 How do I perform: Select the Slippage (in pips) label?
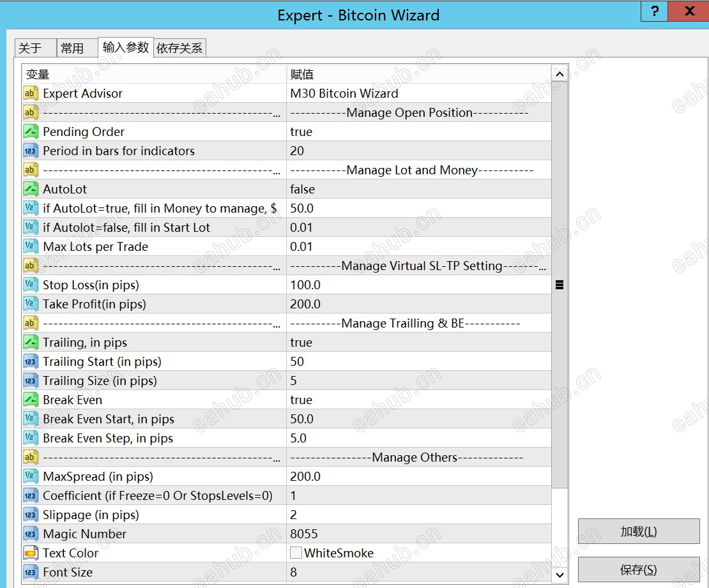click(x=91, y=515)
